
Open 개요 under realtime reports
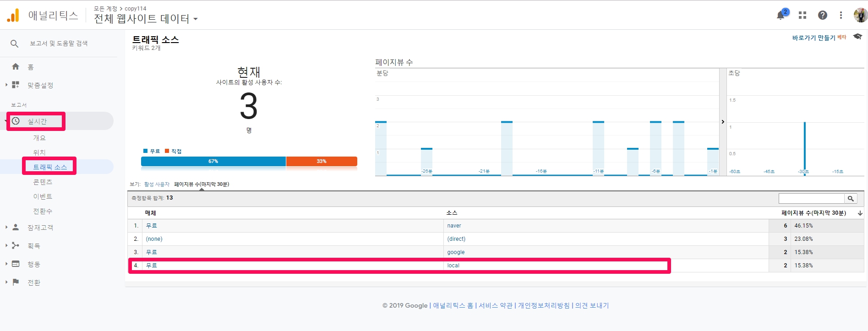click(x=39, y=138)
